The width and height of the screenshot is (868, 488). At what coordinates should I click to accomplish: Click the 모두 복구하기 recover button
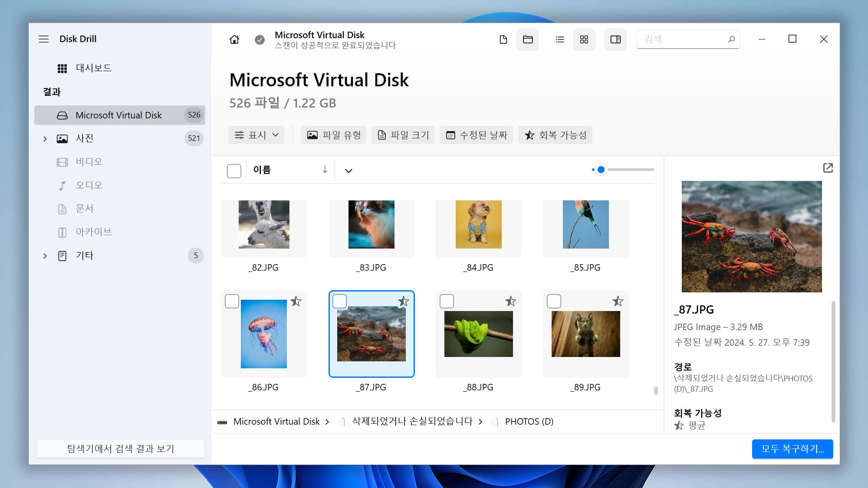[792, 449]
